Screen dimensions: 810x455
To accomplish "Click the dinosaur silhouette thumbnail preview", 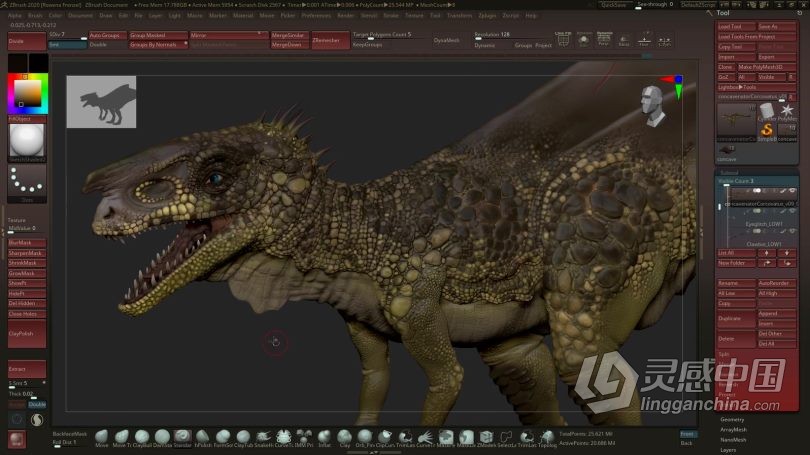I will [101, 102].
